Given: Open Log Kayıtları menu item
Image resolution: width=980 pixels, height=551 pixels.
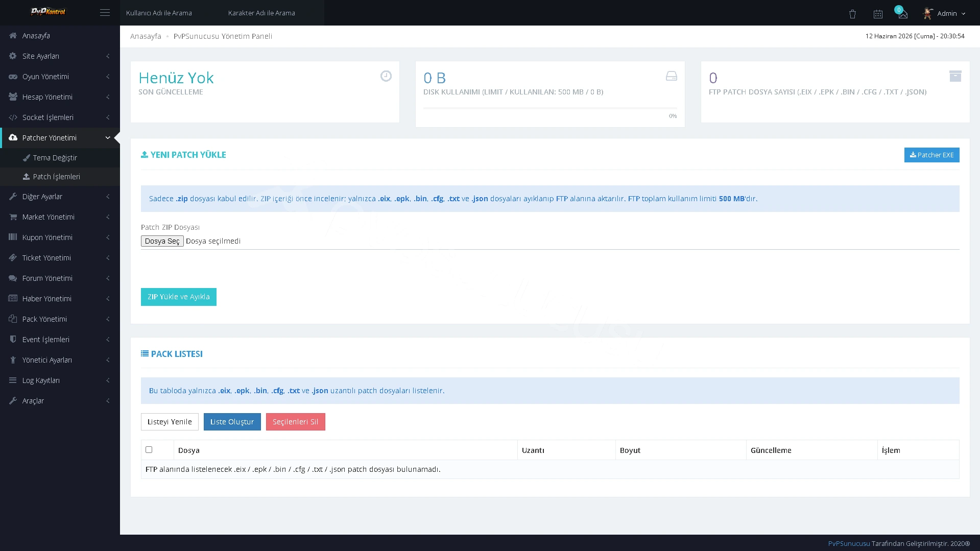Looking at the screenshot, I should pos(60,380).
